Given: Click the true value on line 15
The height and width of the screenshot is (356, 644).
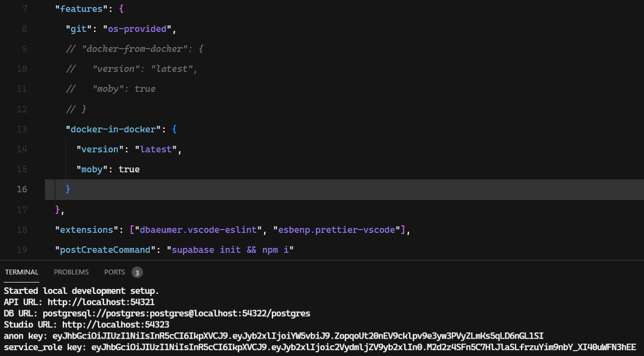Looking at the screenshot, I should tap(129, 170).
